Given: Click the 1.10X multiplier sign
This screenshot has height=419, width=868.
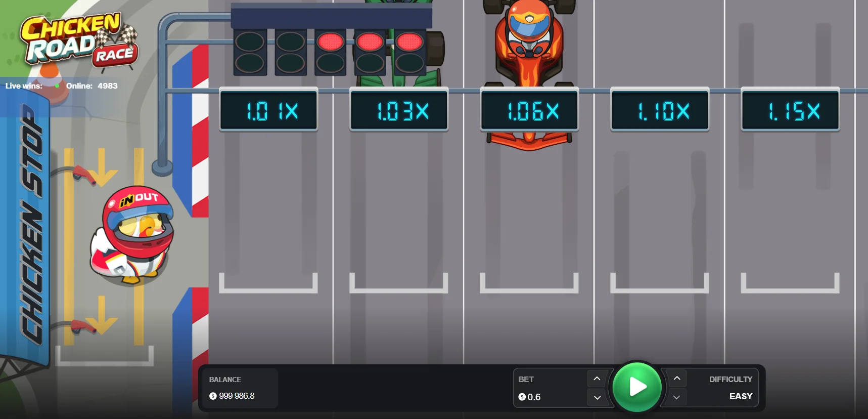Looking at the screenshot, I should tap(660, 110).
